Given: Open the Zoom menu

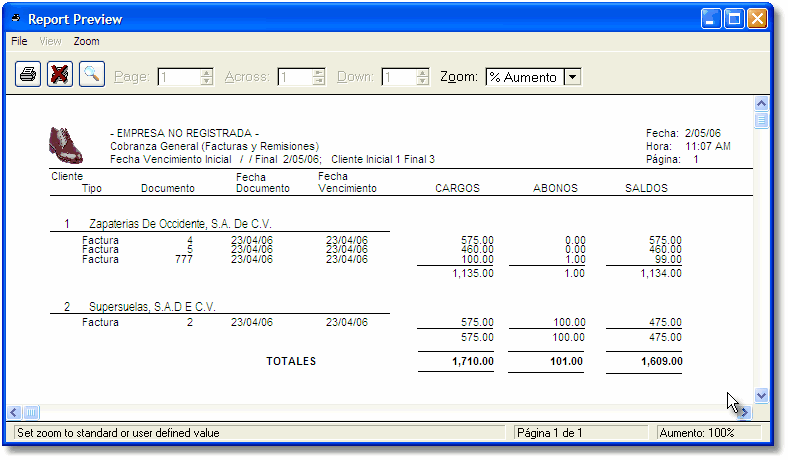Looking at the screenshot, I should click(86, 41).
